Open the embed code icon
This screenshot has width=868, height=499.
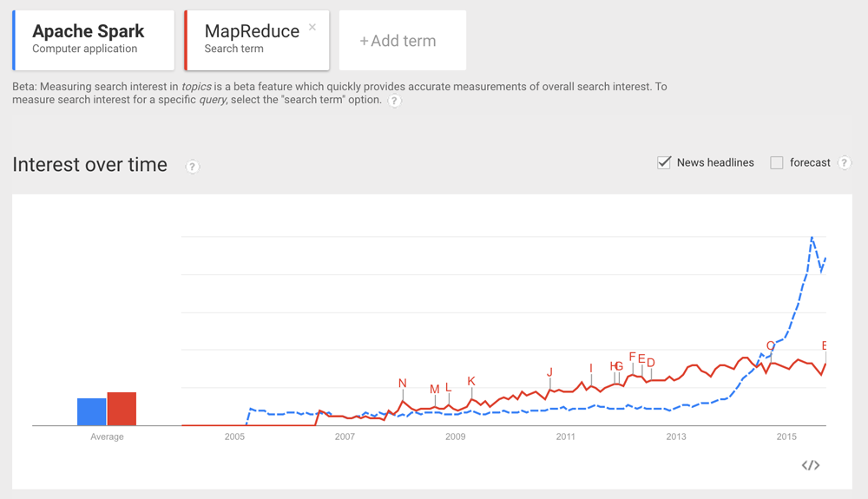pos(810,465)
